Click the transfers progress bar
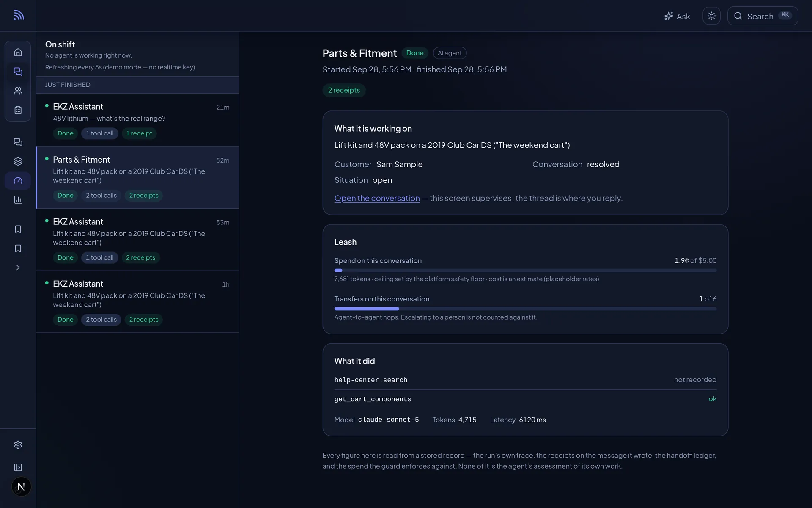Viewport: 812px width, 508px height. click(x=525, y=309)
